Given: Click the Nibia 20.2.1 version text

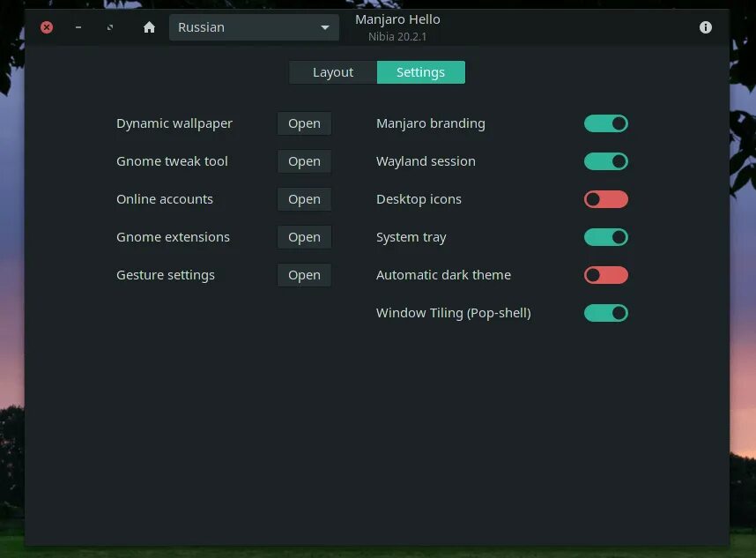Looking at the screenshot, I should 397,37.
